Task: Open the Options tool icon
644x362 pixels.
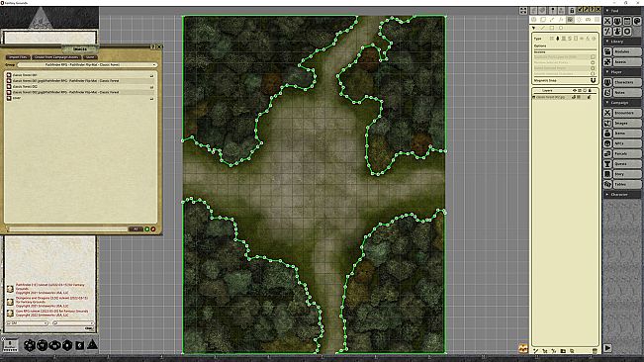Action: [x=627, y=32]
